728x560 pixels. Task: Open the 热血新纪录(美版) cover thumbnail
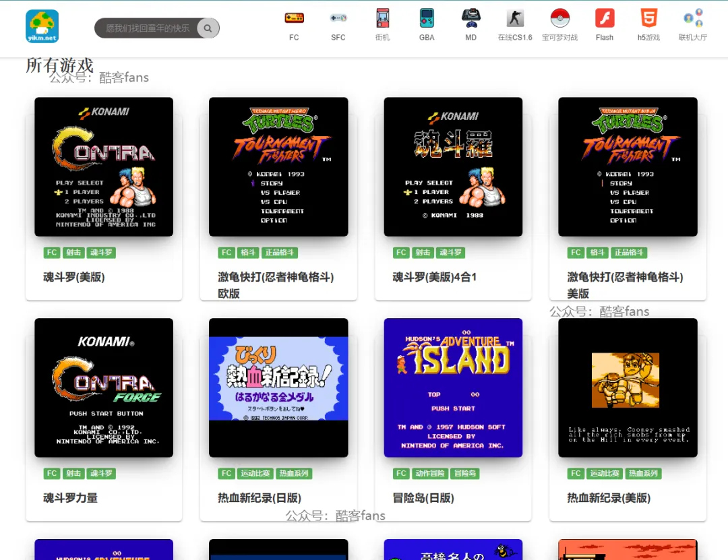pyautogui.click(x=628, y=387)
